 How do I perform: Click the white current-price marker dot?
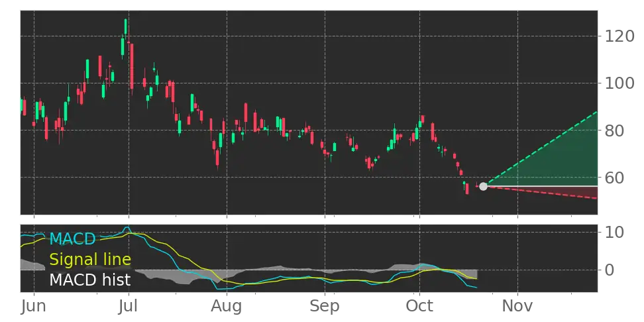483,186
